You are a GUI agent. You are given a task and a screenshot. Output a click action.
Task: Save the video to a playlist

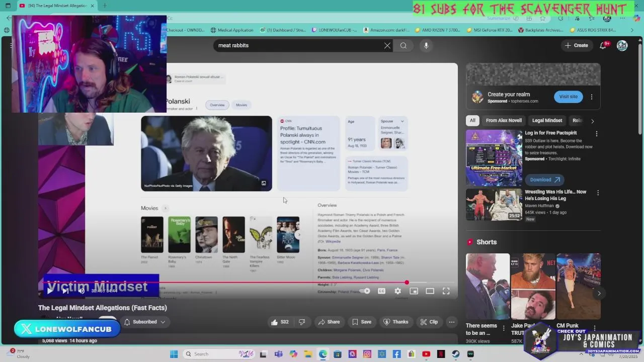tap(362, 322)
